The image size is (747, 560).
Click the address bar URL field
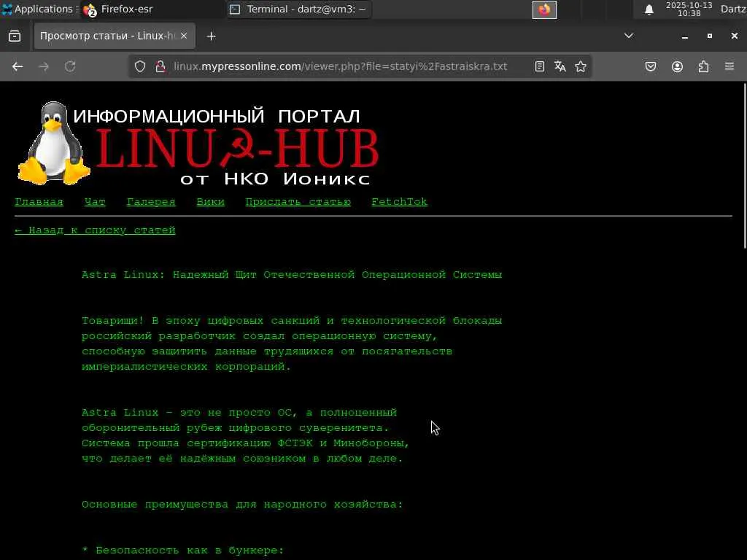click(340, 66)
